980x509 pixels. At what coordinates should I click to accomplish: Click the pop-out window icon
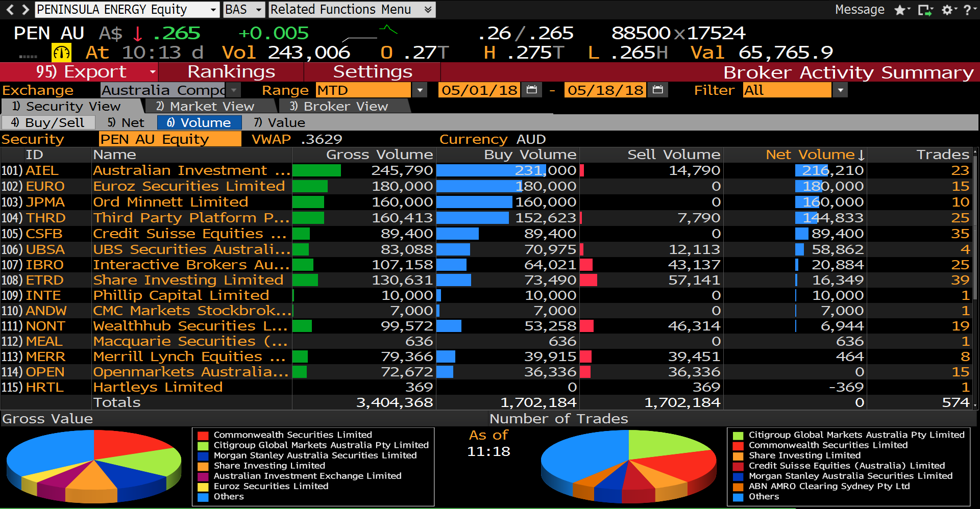[924, 10]
